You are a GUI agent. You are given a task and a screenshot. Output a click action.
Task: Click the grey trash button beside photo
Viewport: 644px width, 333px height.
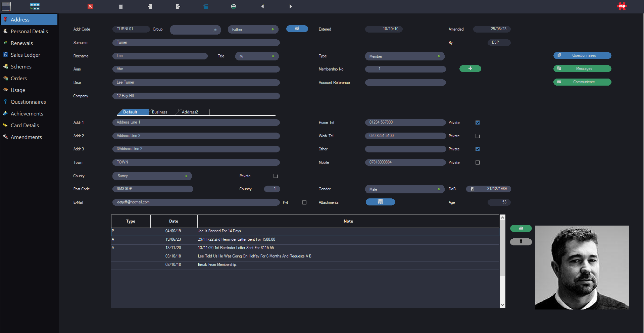(521, 242)
